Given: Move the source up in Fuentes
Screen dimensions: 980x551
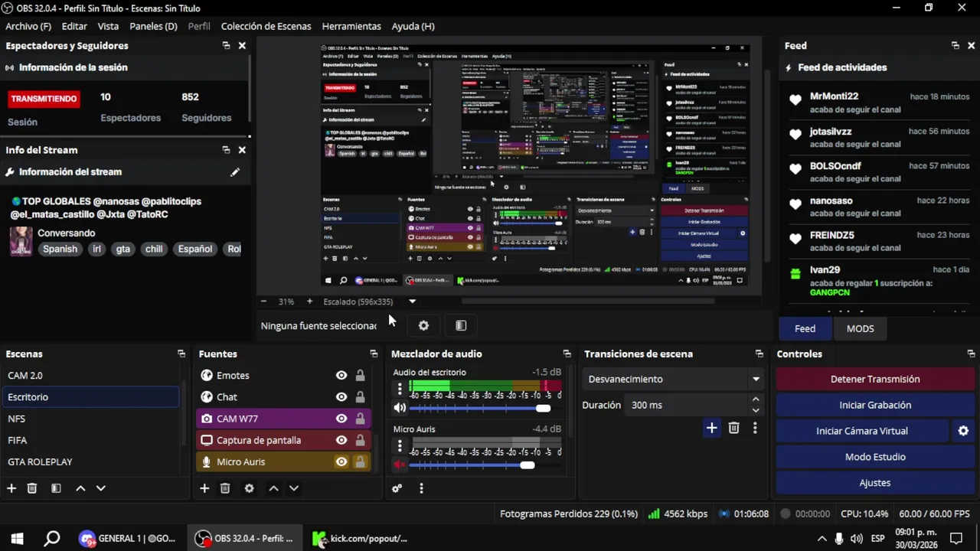Looking at the screenshot, I should click(x=273, y=488).
